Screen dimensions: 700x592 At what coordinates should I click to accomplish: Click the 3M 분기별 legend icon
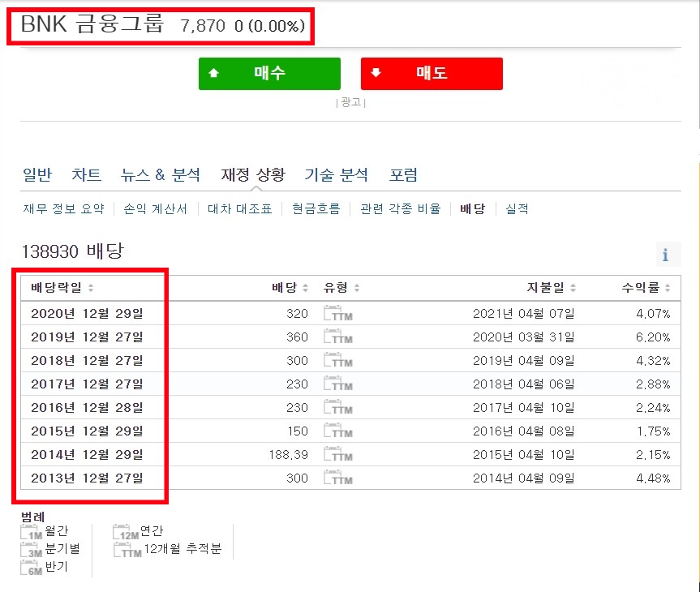32,550
